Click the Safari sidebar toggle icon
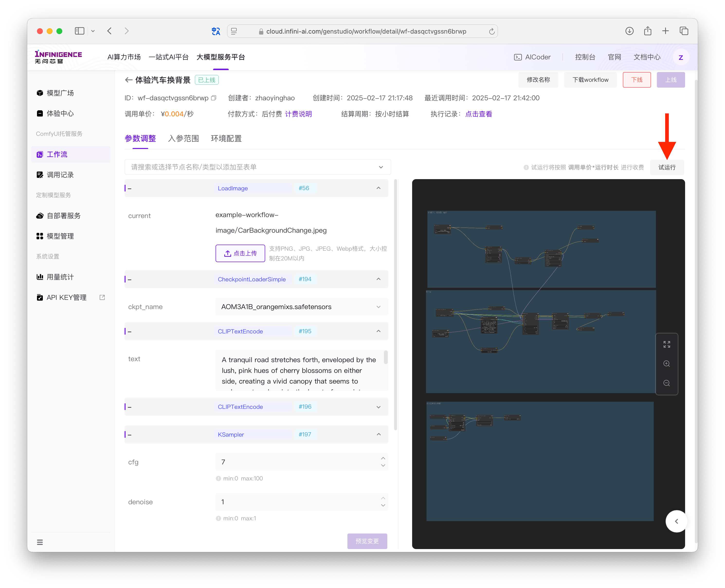Image resolution: width=725 pixels, height=588 pixels. point(79,31)
